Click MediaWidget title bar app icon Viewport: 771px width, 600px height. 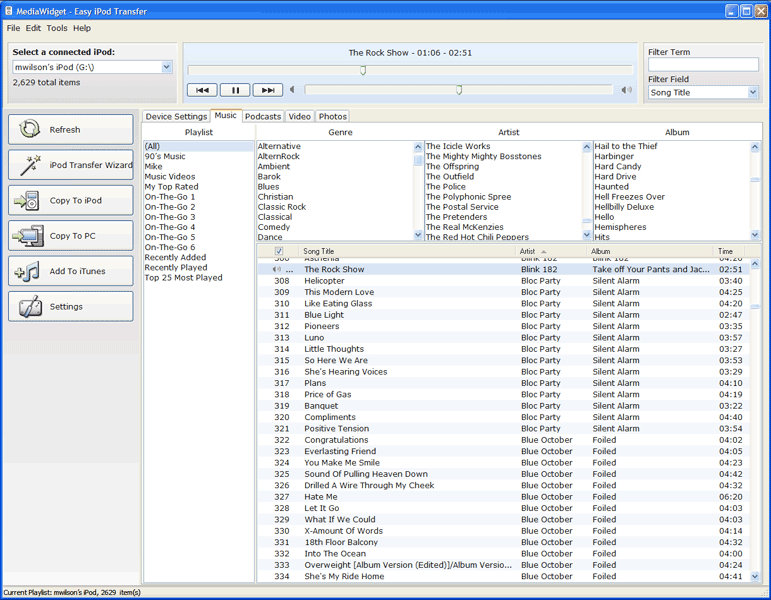pos(8,11)
